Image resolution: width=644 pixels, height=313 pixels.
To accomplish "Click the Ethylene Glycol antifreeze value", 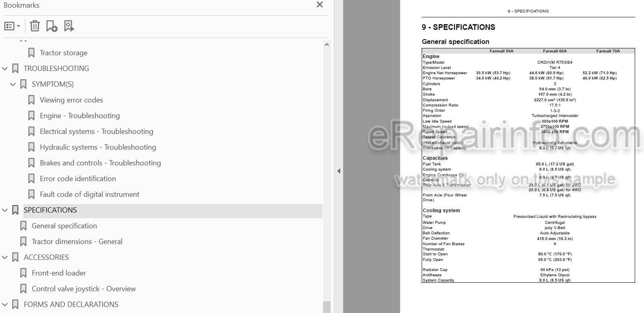I will 555,275.
